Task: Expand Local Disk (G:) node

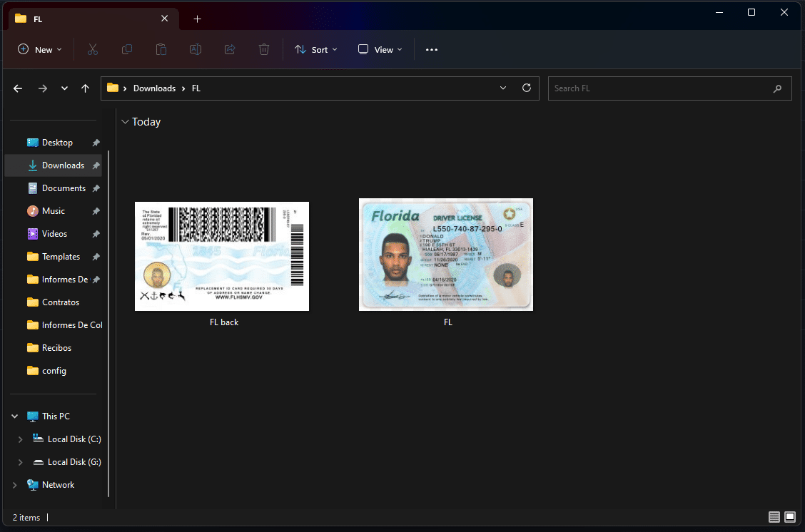Action: (x=20, y=461)
